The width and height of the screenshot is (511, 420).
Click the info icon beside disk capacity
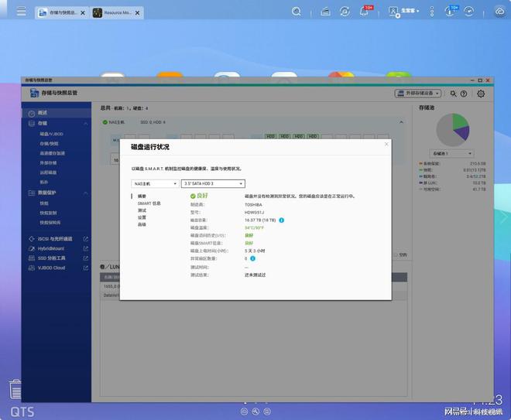click(281, 220)
